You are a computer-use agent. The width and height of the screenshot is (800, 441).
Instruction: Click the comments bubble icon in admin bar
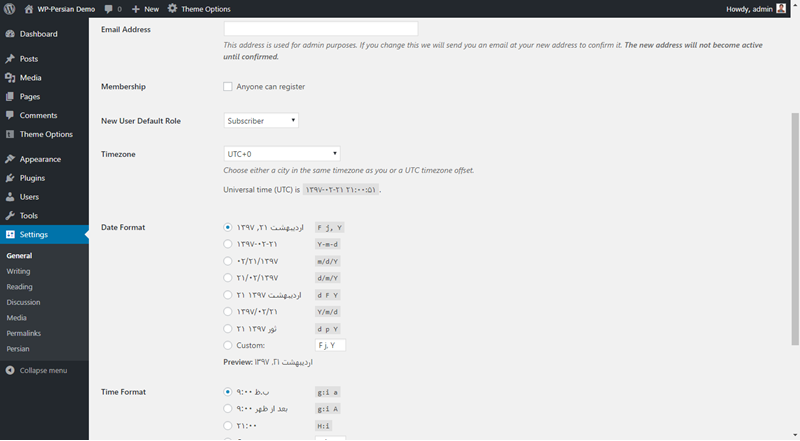[108, 9]
